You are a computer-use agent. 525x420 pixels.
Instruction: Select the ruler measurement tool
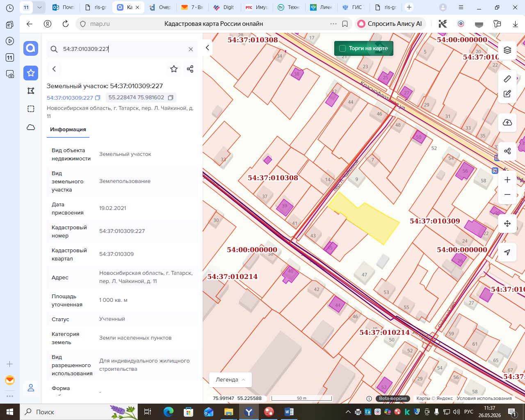[507, 78]
